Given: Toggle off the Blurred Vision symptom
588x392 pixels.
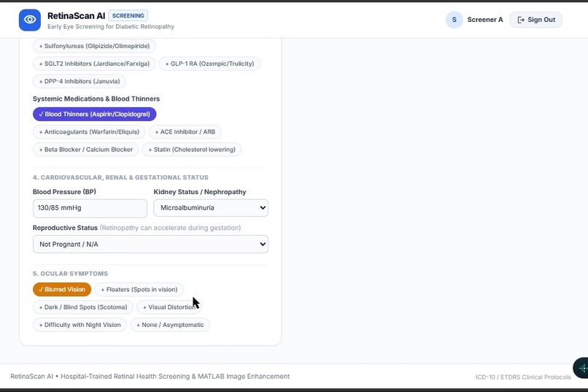Looking at the screenshot, I should click(62, 289).
